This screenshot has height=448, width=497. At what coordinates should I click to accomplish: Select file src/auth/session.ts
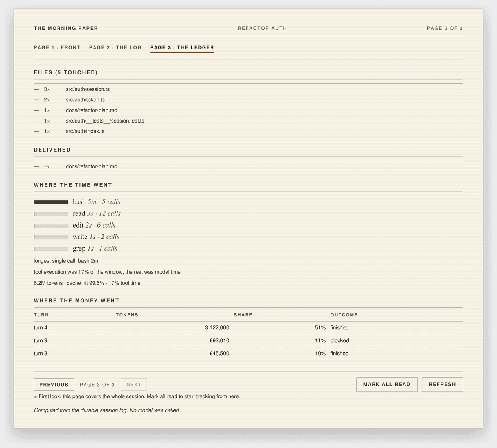(88, 89)
